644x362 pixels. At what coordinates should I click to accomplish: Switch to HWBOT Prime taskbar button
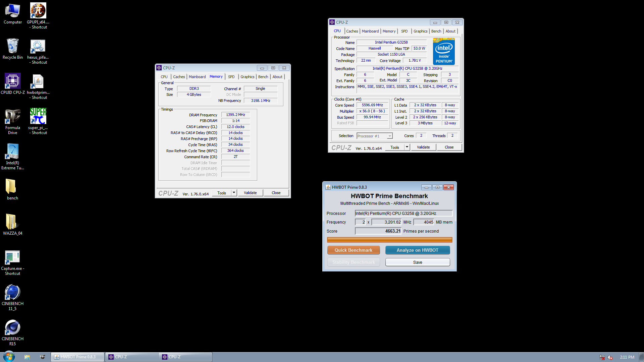coord(77,357)
